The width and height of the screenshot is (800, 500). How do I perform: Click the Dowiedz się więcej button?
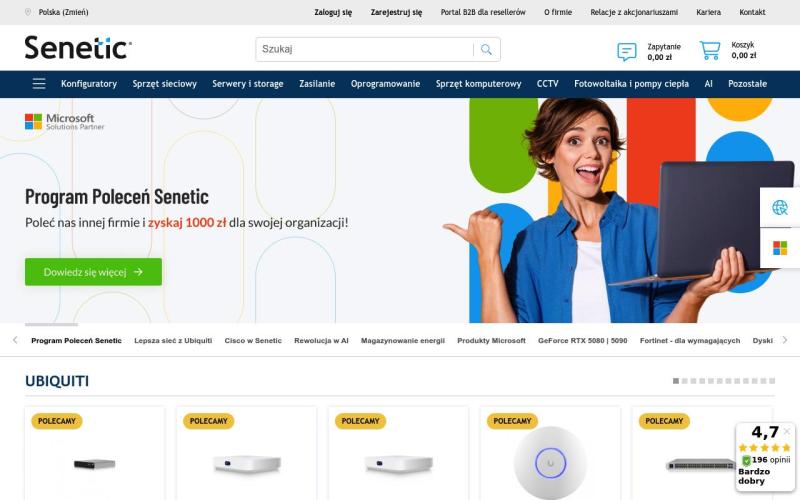pyautogui.click(x=93, y=272)
